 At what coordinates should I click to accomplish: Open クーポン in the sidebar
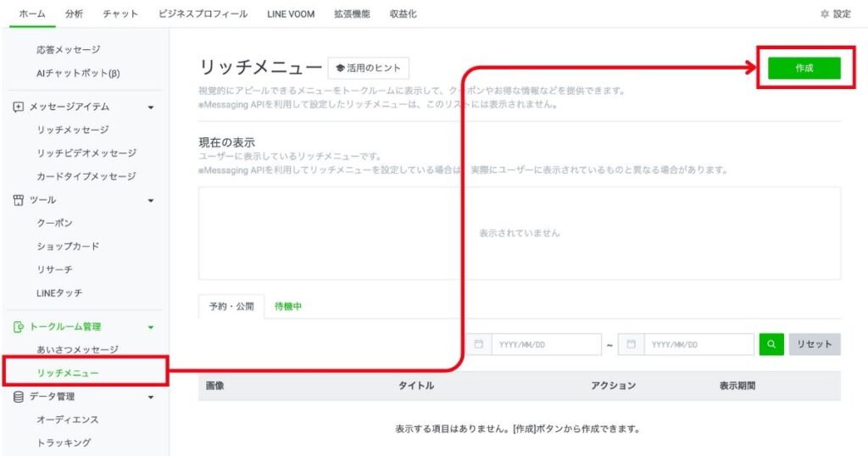tap(54, 223)
